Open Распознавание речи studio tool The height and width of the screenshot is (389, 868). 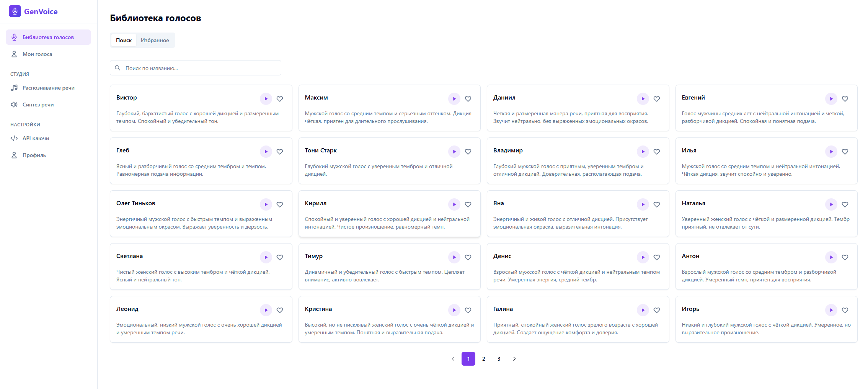click(x=49, y=87)
